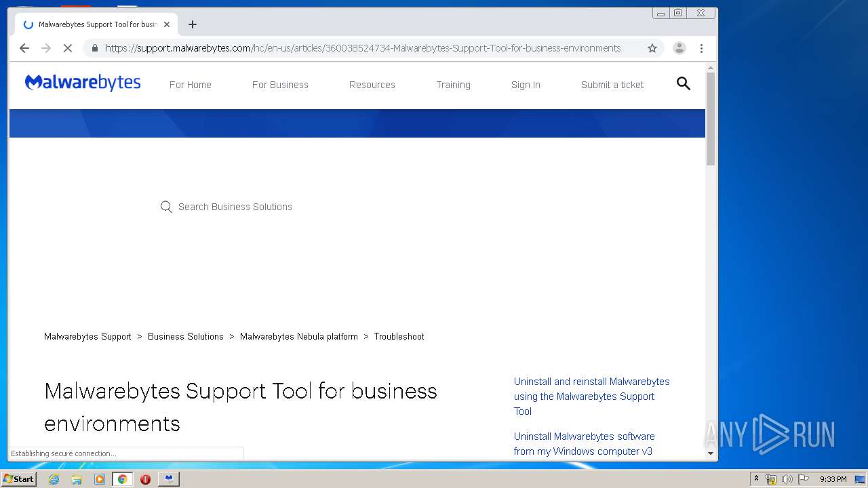Click the page scrollbar down arrow

[x=711, y=453]
